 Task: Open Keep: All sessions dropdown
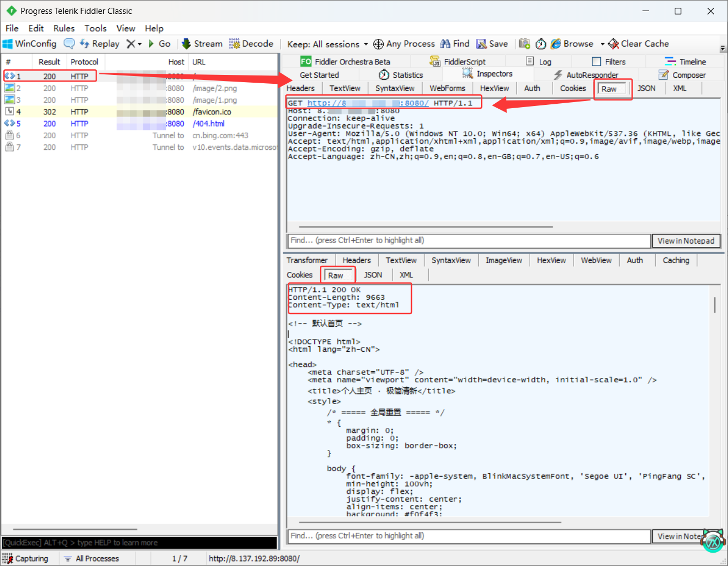[327, 44]
